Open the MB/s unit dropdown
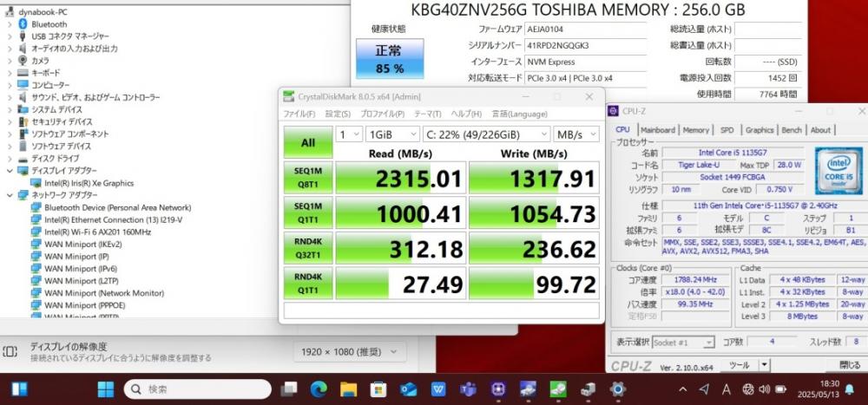This screenshot has width=868, height=405. coord(575,134)
